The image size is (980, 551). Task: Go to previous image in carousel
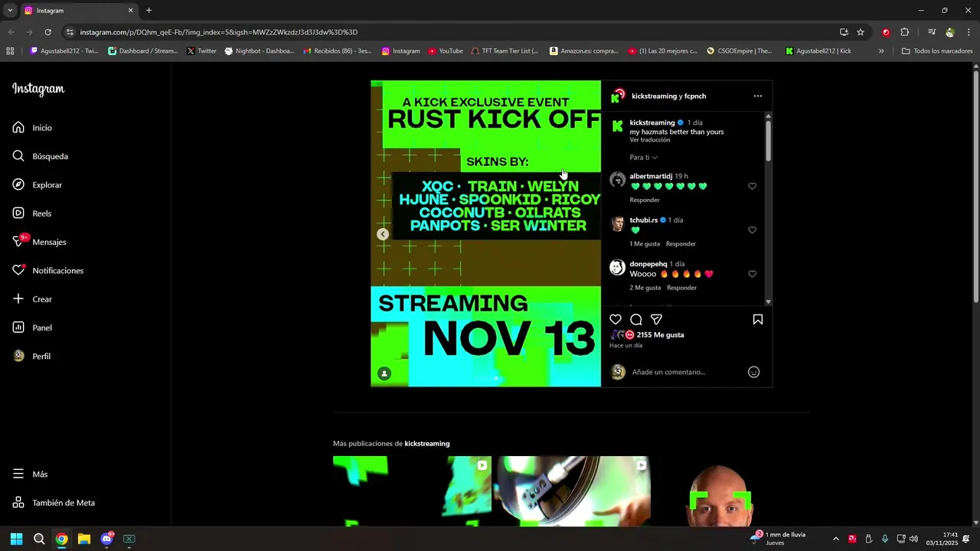click(x=383, y=234)
